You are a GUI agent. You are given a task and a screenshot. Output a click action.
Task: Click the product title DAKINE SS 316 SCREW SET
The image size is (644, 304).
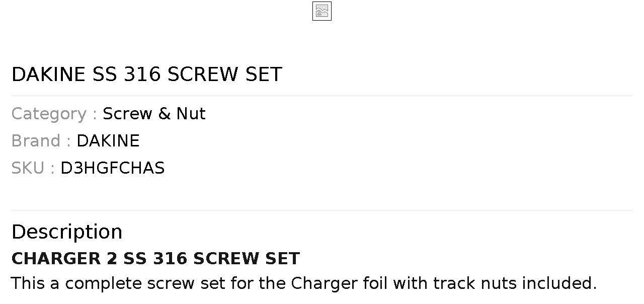pyautogui.click(x=146, y=74)
